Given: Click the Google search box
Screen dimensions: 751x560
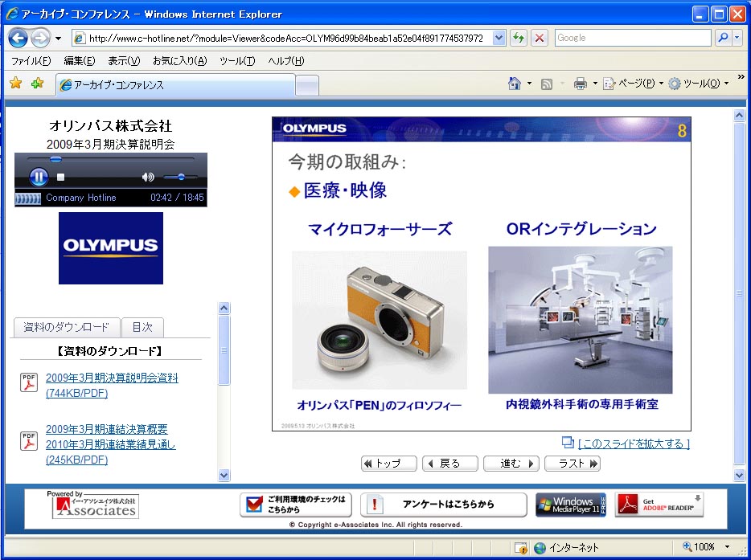Looking at the screenshot, I should pos(633,38).
